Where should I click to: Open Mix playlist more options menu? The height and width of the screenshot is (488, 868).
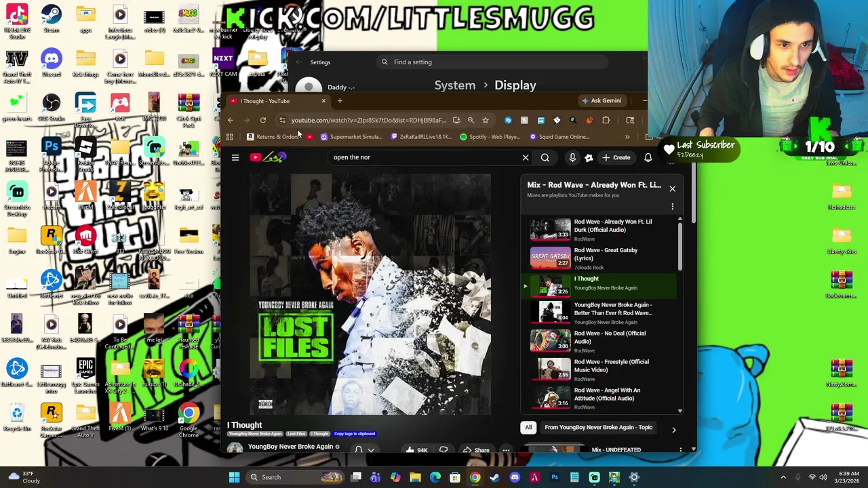(672, 206)
